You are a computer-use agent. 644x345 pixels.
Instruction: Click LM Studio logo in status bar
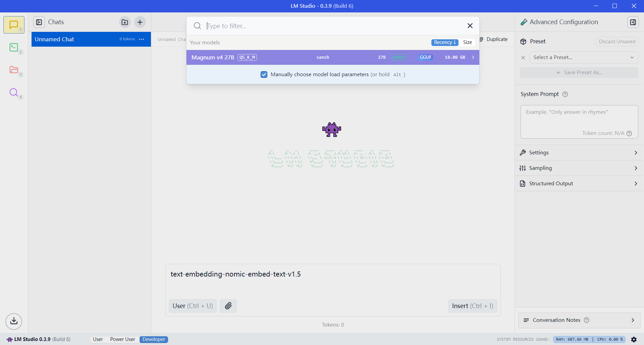click(10, 339)
